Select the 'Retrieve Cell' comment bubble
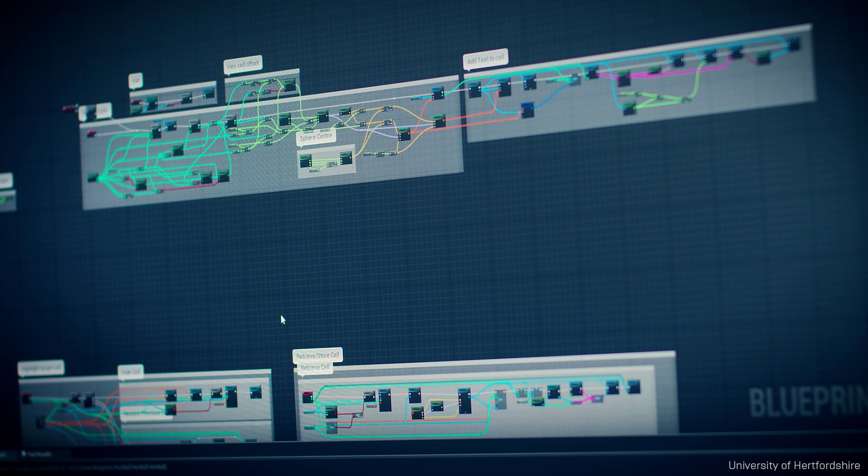The width and height of the screenshot is (868, 476). coord(315,368)
